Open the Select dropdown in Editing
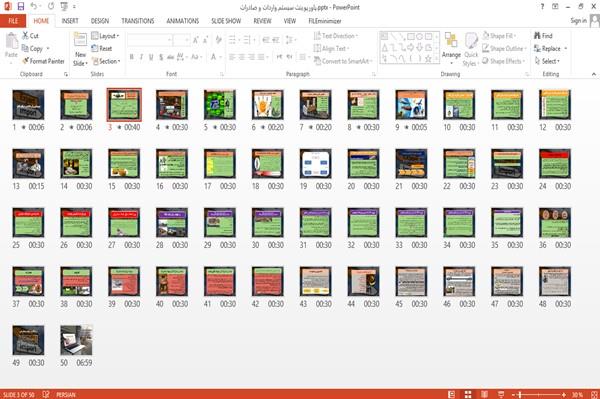This screenshot has height=399, width=600. [x=547, y=61]
